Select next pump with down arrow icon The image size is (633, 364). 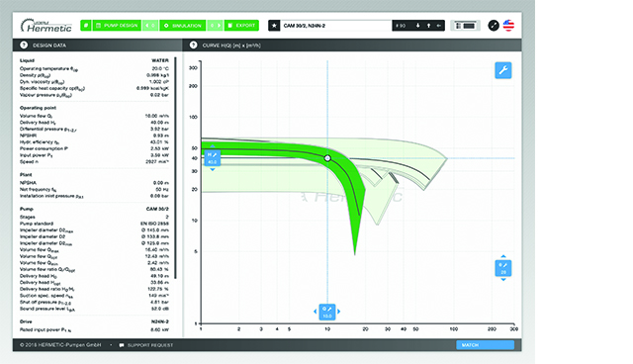point(417,26)
